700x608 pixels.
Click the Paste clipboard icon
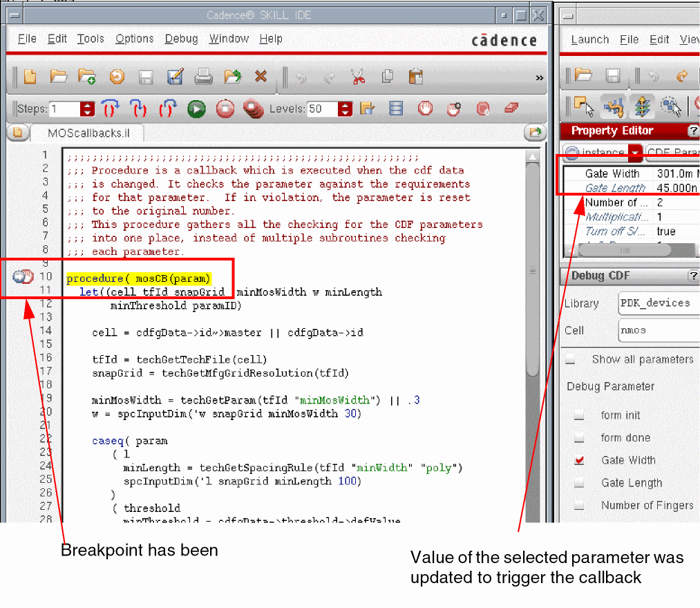pyautogui.click(x=415, y=77)
